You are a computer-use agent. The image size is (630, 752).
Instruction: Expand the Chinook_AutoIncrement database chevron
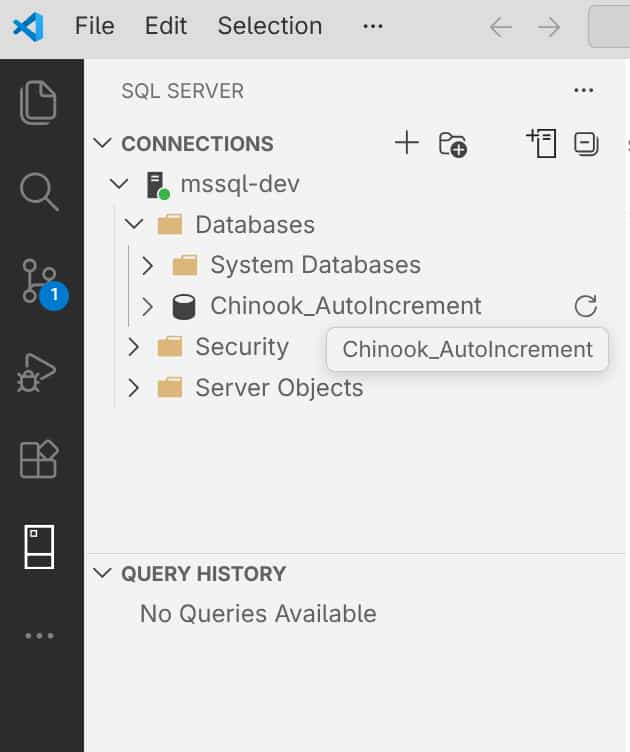point(148,306)
